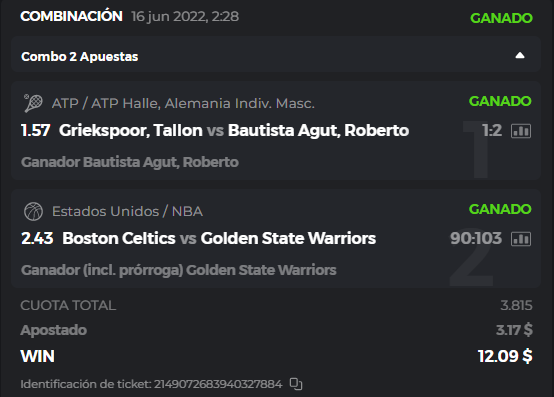Click the WIN amount 12.09 $

505,356
